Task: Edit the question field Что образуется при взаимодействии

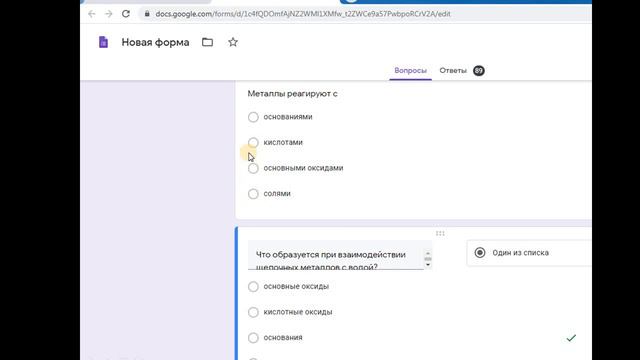Action: (x=336, y=256)
